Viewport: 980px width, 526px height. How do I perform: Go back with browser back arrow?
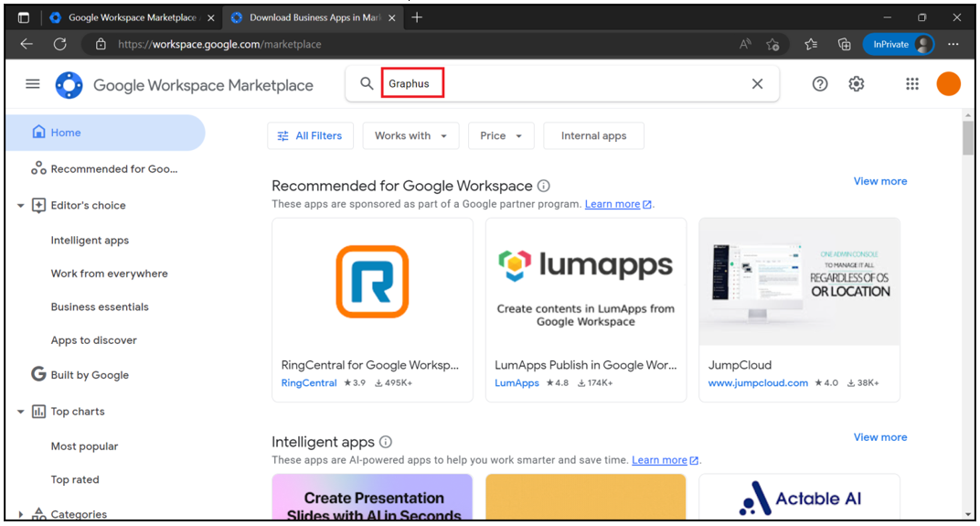point(27,45)
